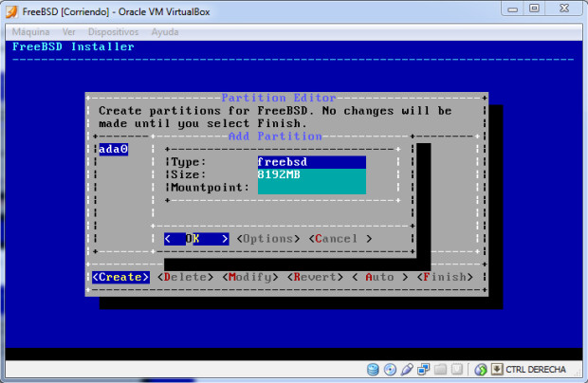Click the empty Mountpoint field
The height and width of the screenshot is (383, 588).
(x=311, y=187)
